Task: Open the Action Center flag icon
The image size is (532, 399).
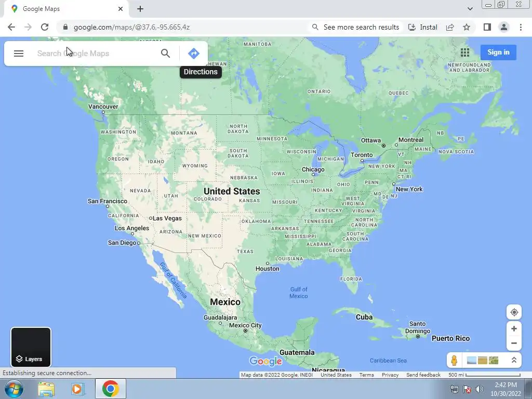Action: coord(467,389)
